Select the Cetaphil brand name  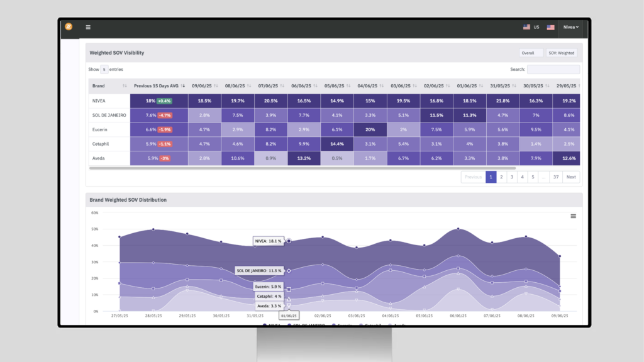tap(101, 144)
